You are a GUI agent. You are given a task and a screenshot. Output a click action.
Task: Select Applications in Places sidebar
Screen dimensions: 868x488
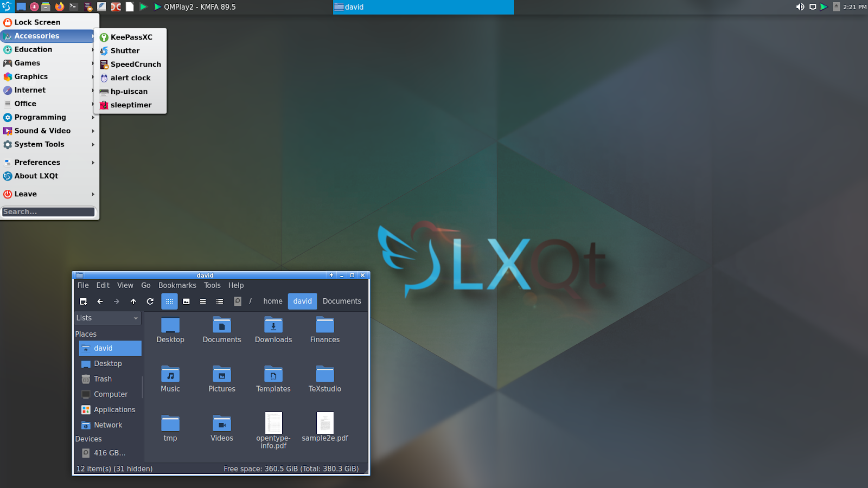coord(110,410)
